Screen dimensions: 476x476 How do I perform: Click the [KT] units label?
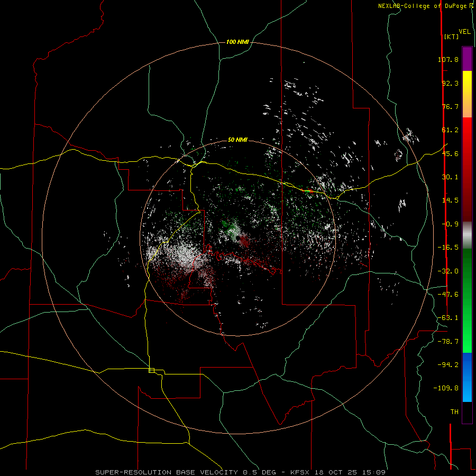(x=452, y=36)
